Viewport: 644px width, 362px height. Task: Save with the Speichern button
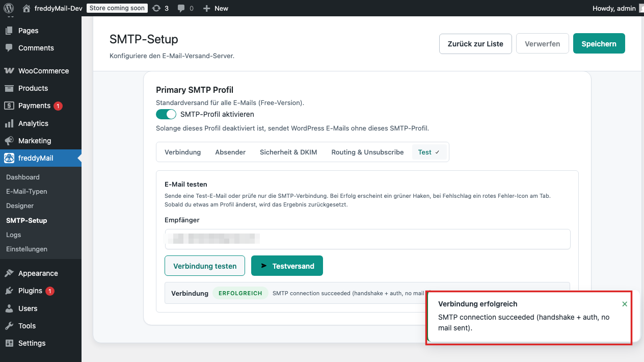tap(599, 44)
